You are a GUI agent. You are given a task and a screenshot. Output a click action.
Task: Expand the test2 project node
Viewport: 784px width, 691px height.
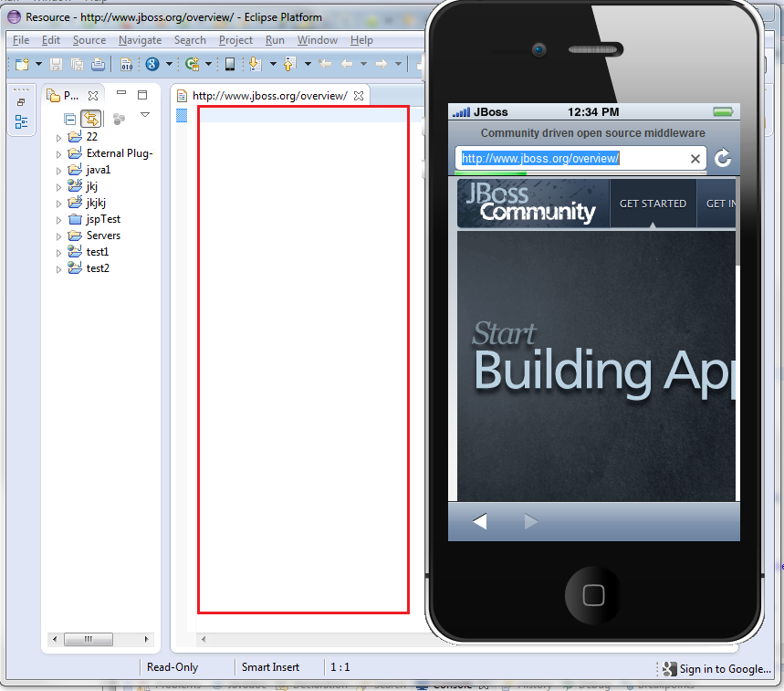tap(58, 269)
